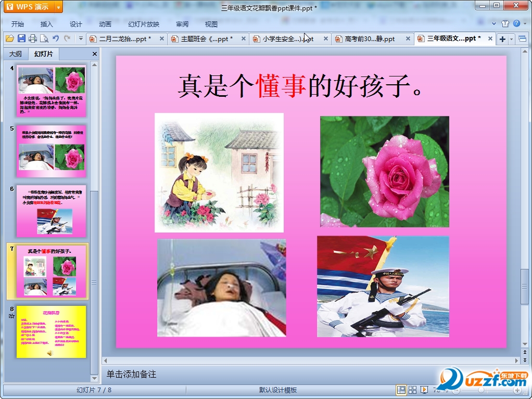Click the 默认设计模板 status bar text
Viewport: 532px width, 399px height.
278,390
